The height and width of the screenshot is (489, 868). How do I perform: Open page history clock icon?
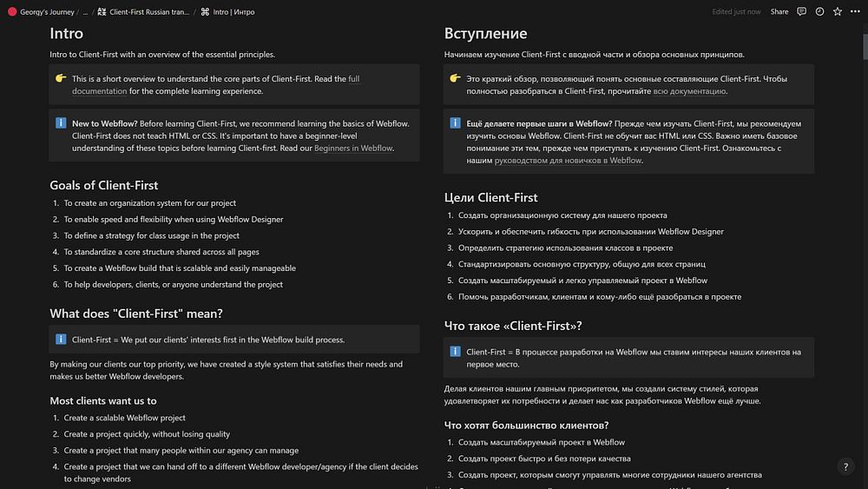pos(819,12)
